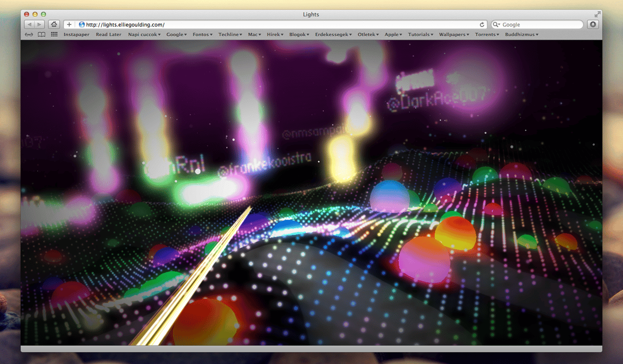This screenshot has width=623, height=364.
Task: Minimize the Lights browser window
Action: pos(35,14)
